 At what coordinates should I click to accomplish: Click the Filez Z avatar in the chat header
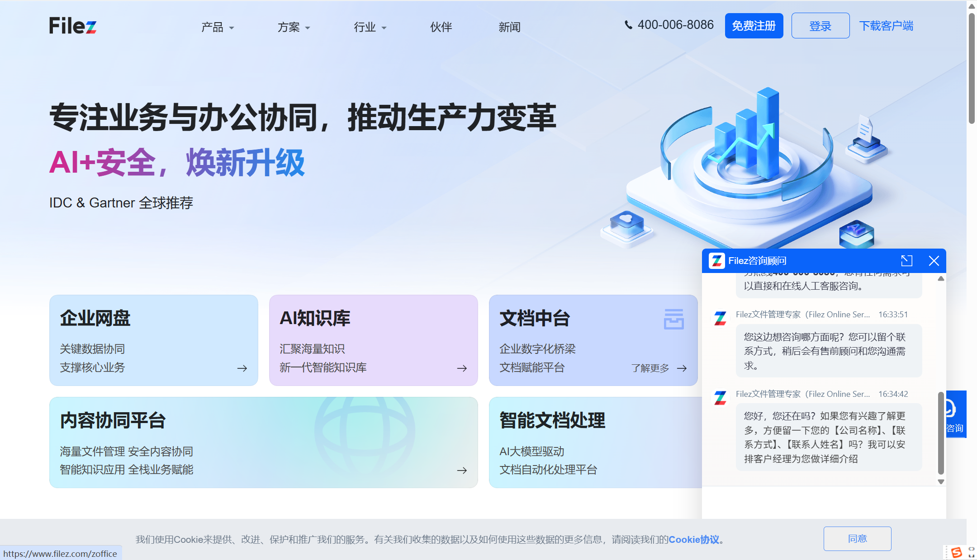tap(716, 261)
